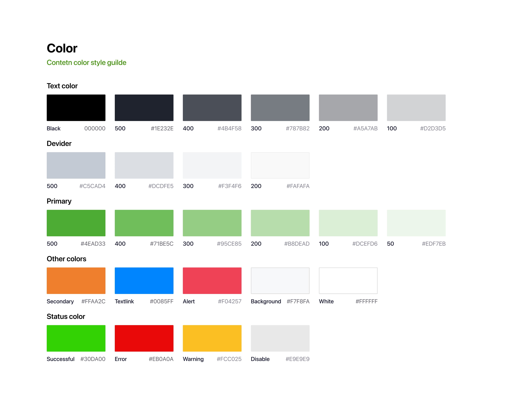Select the green Successful status swatch
532x399 pixels.
(x=76, y=338)
